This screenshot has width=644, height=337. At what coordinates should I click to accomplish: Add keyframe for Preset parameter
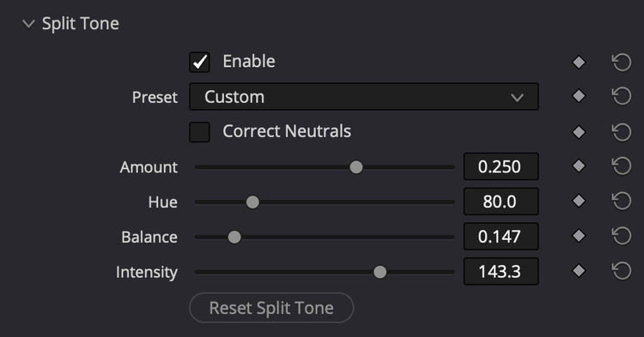579,96
